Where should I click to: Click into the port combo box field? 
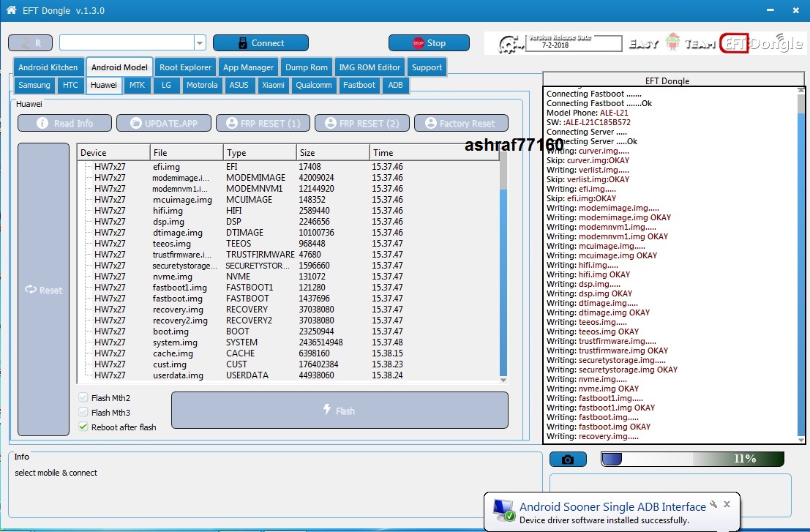[127, 43]
